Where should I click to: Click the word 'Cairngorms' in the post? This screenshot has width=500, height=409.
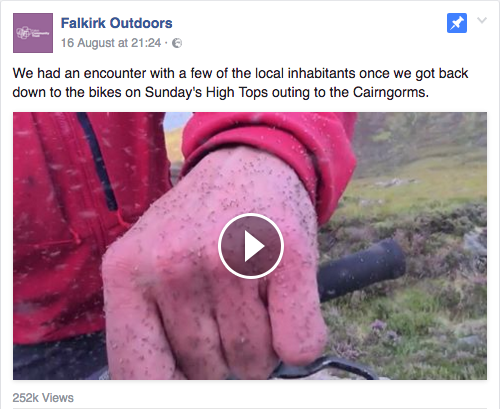click(391, 92)
